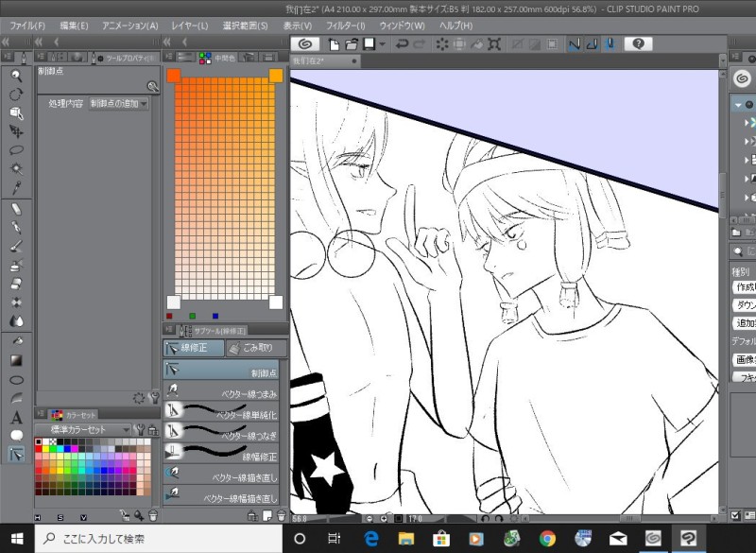The image size is (756, 553).
Task: Select the Text tool A icon
Action: coord(16,417)
